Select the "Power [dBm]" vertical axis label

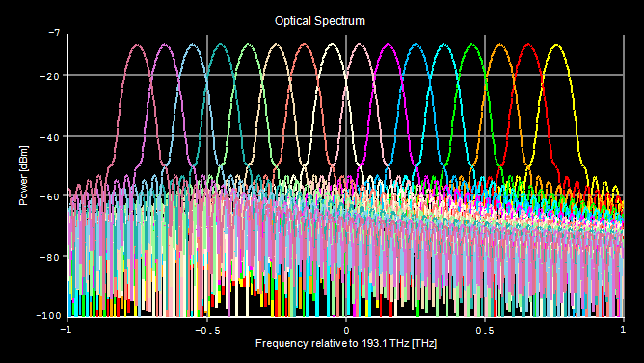pyautogui.click(x=24, y=175)
